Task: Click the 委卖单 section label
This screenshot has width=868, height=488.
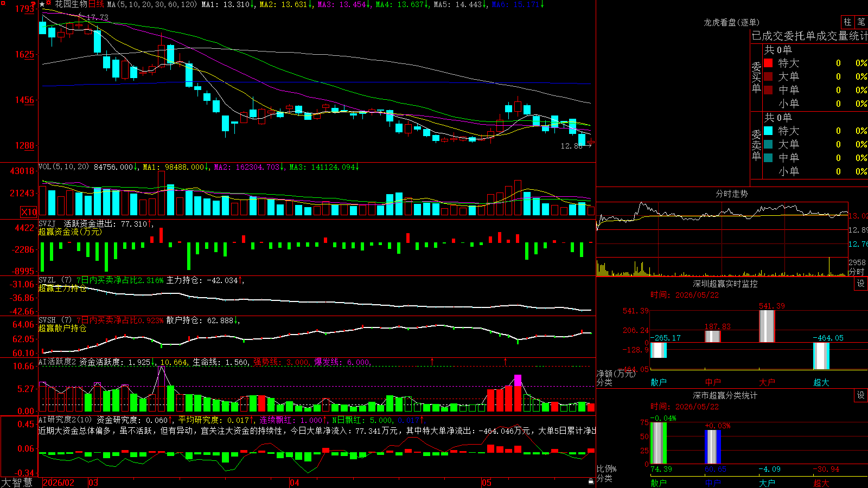Action: [756, 144]
